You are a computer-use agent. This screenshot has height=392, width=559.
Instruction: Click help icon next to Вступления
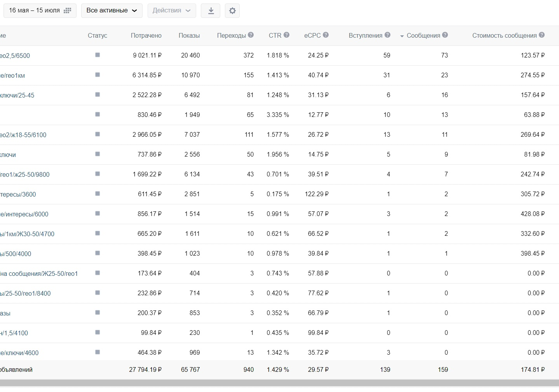pyautogui.click(x=387, y=35)
